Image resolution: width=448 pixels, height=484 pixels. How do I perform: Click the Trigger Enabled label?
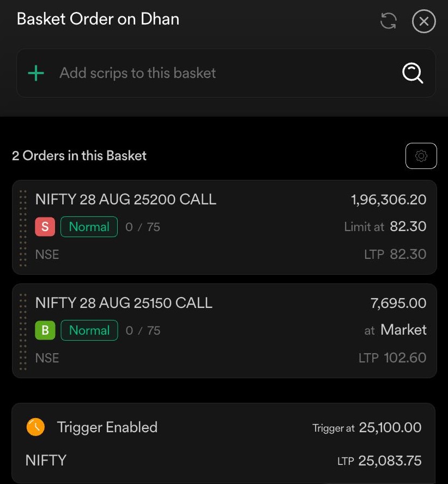[107, 427]
